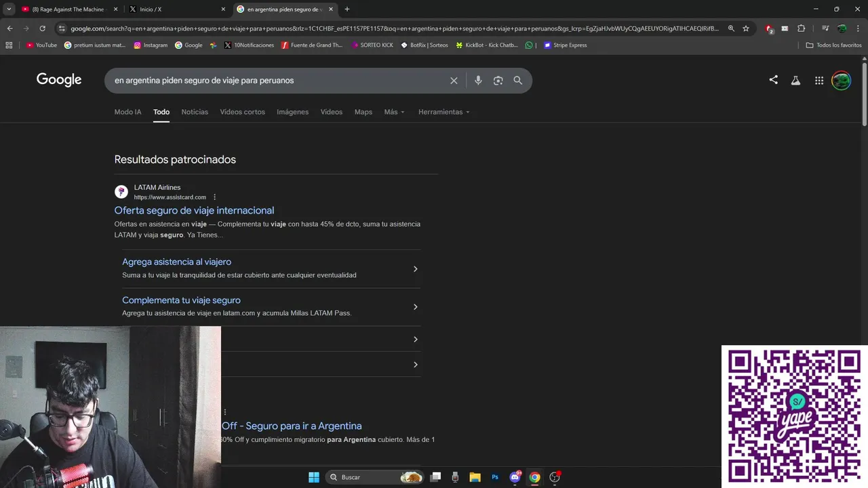The height and width of the screenshot is (488, 868).
Task: Open YouTube bookmark
Action: [41, 45]
